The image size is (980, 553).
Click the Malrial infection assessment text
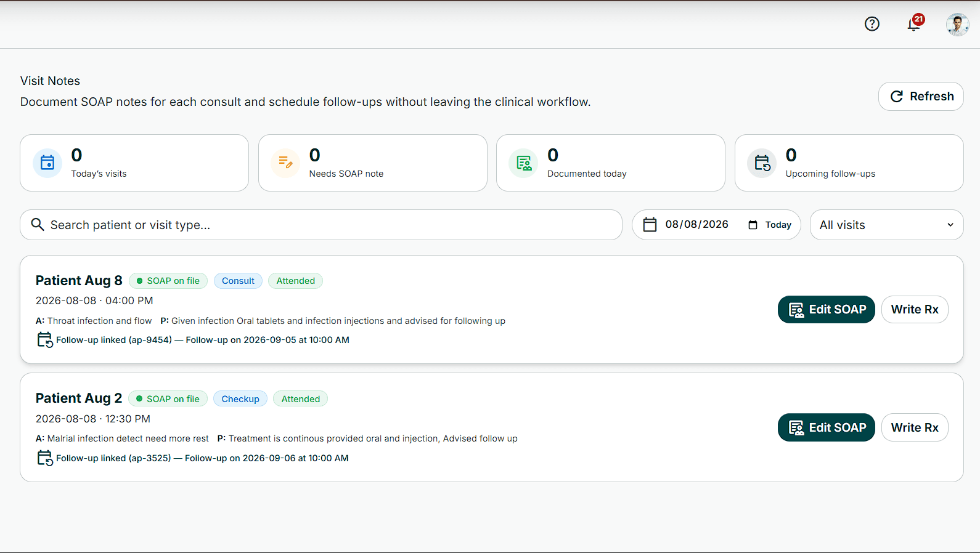122,438
